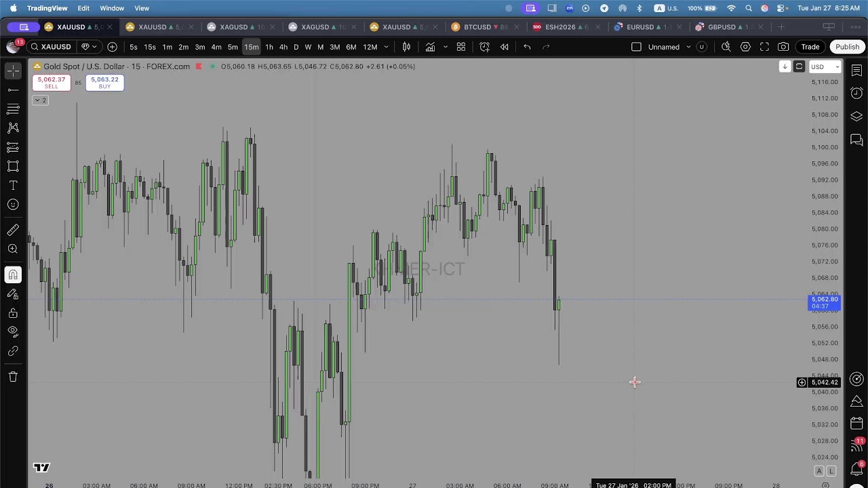The width and height of the screenshot is (868, 488).
Task: Click the Publish button
Action: pyautogui.click(x=847, y=47)
